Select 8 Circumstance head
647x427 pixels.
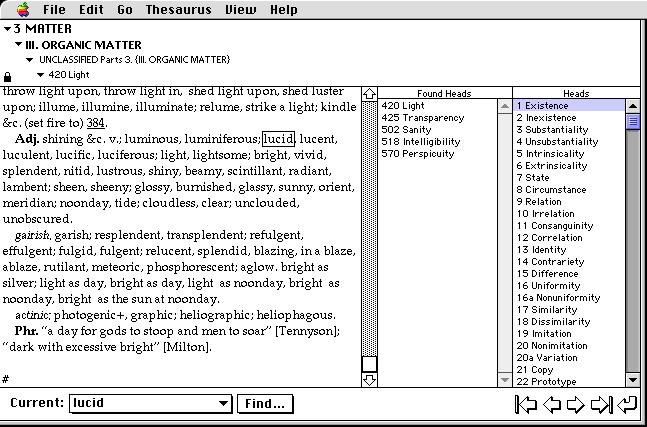tap(569, 189)
